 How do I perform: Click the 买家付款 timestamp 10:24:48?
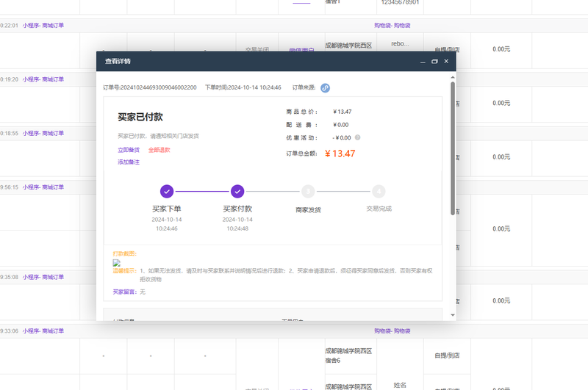pyautogui.click(x=237, y=228)
